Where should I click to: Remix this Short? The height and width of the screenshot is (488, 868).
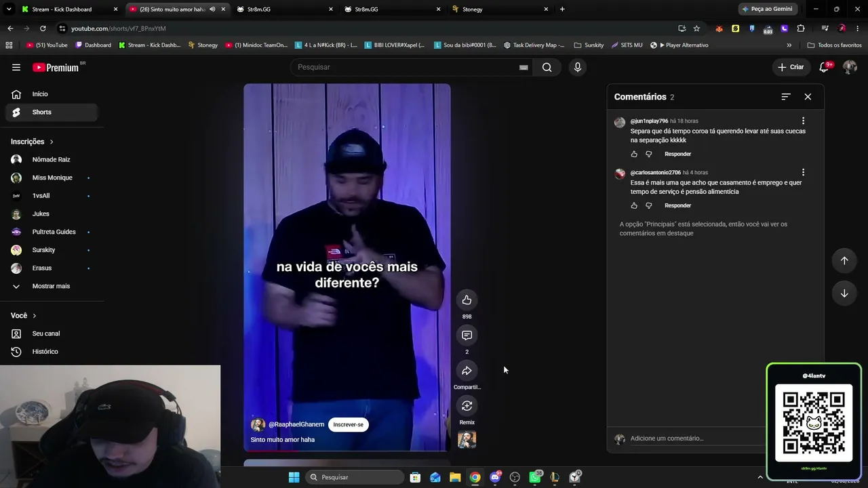[x=467, y=406]
